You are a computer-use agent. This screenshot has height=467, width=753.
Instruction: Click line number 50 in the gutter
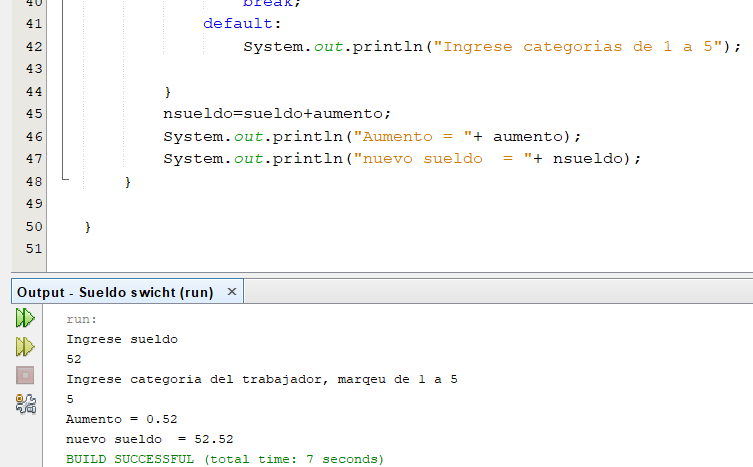(34, 227)
